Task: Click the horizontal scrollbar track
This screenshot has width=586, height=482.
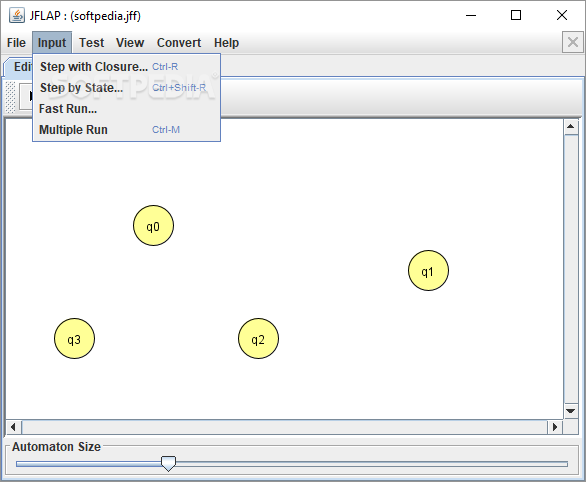Action: tap(284, 427)
